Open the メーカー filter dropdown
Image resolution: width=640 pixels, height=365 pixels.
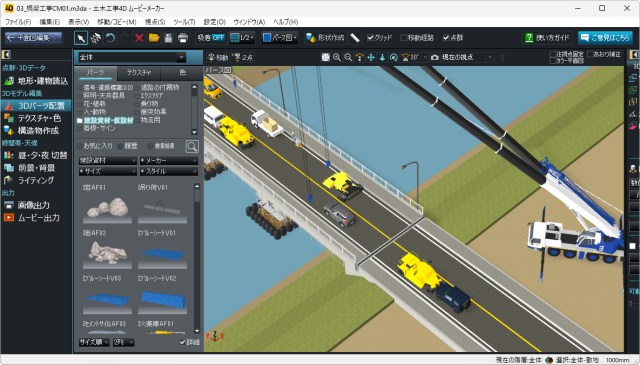click(x=169, y=161)
